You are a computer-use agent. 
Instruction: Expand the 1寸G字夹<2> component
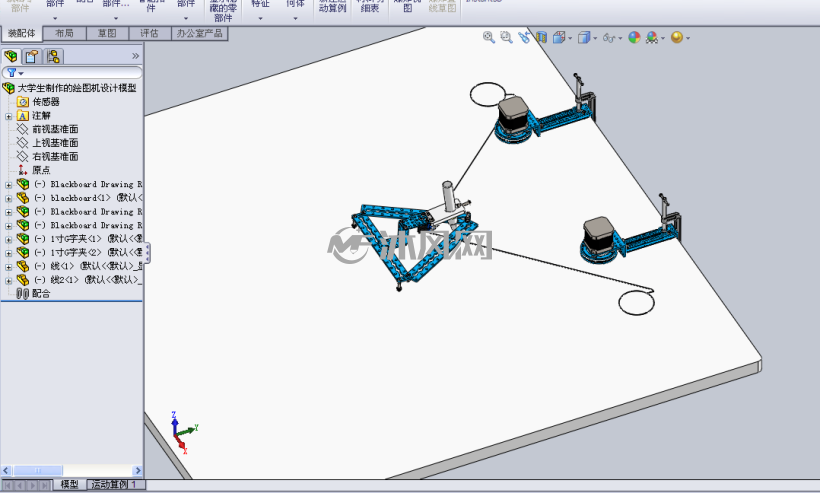(8, 253)
